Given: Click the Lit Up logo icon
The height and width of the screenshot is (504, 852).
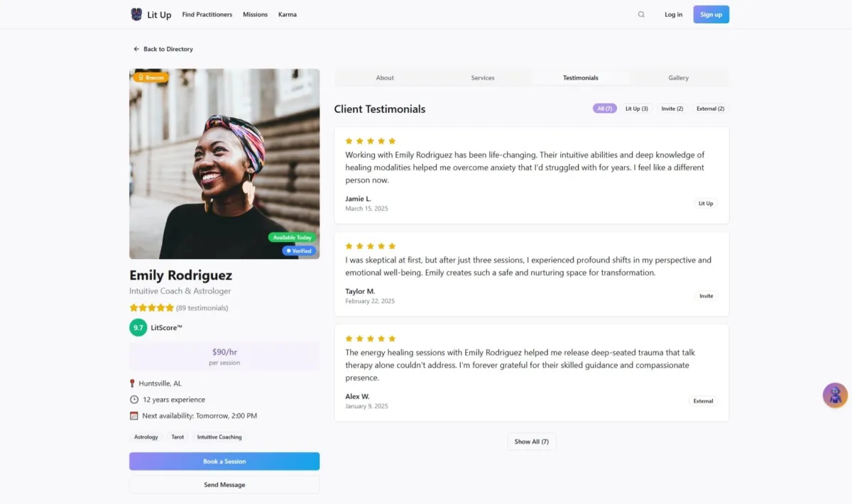Looking at the screenshot, I should tap(136, 14).
